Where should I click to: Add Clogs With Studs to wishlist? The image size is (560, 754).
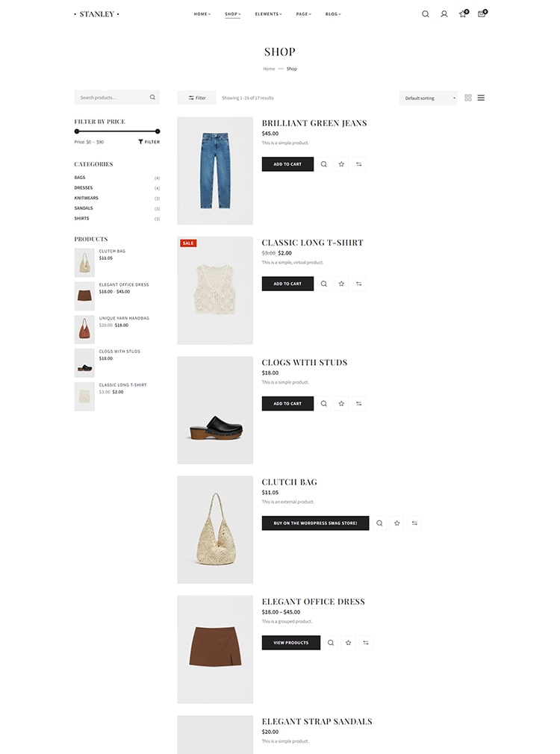point(341,403)
